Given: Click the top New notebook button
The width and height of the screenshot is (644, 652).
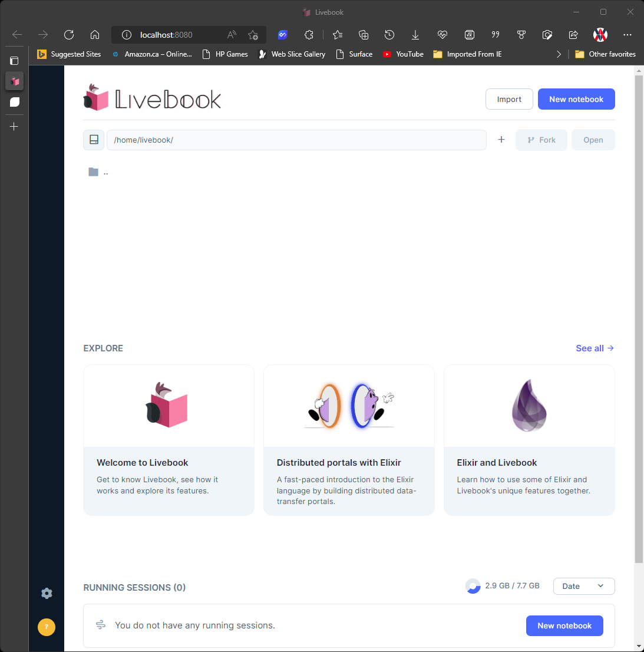Looking at the screenshot, I should [x=576, y=100].
